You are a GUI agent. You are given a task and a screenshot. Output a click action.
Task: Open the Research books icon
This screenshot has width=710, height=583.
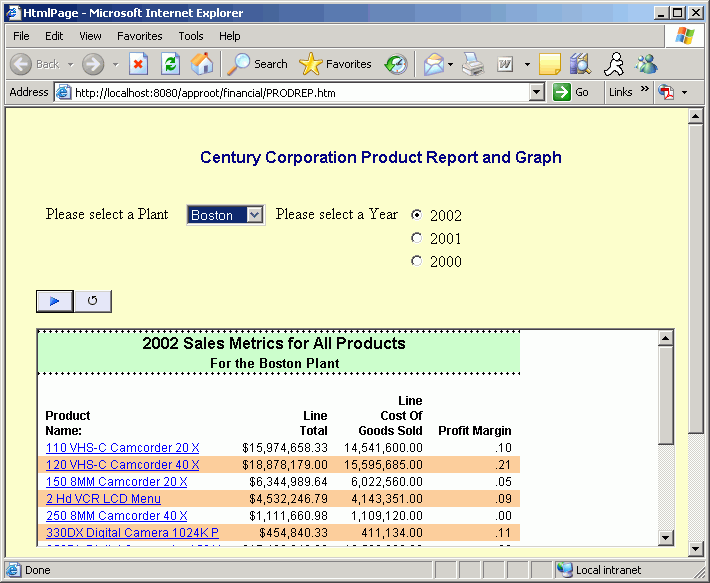pos(580,64)
